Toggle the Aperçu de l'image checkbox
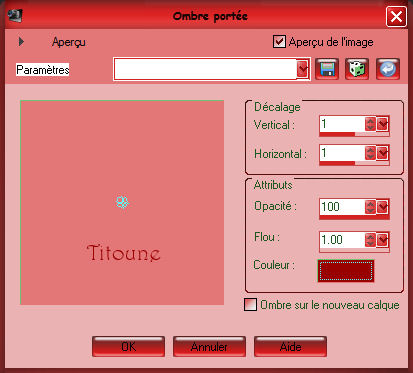The image size is (413, 373). point(279,42)
